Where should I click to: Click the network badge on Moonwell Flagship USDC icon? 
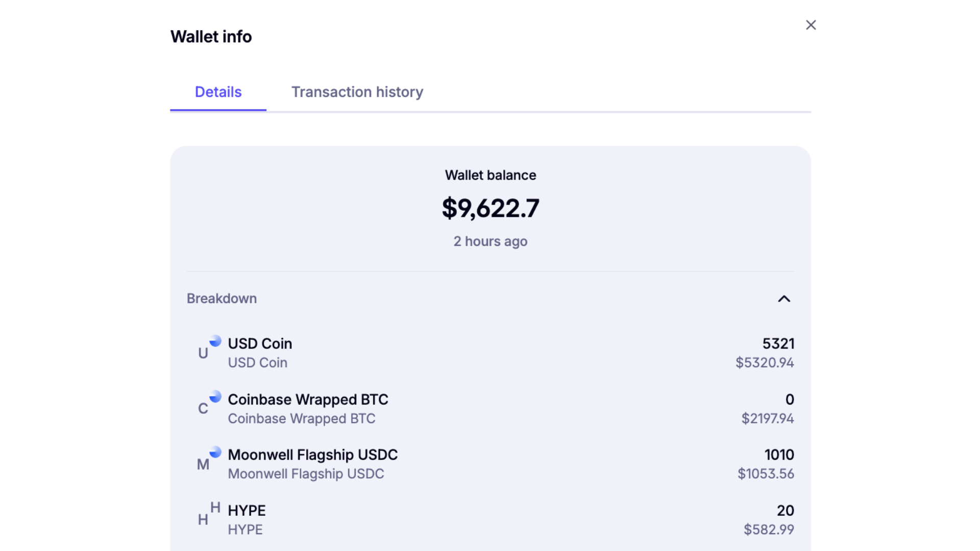coord(216,452)
